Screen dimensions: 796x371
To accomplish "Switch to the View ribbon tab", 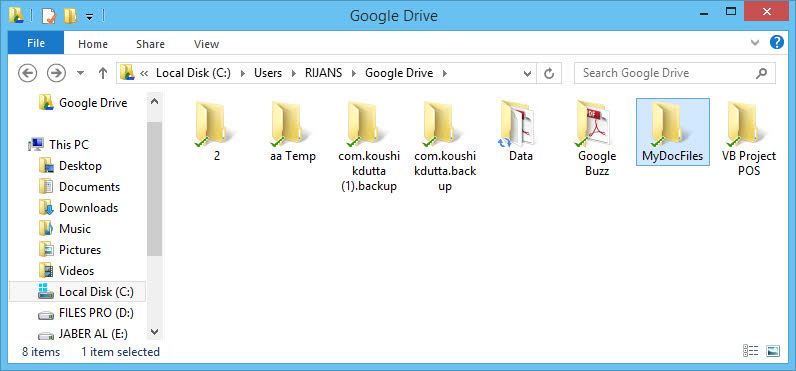I will coord(206,44).
